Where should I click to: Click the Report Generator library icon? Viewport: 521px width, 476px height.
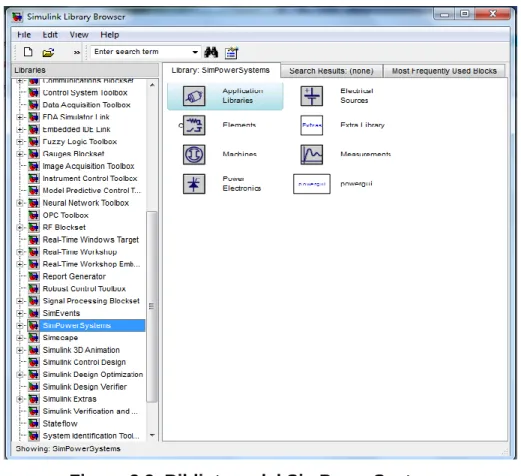click(34, 276)
